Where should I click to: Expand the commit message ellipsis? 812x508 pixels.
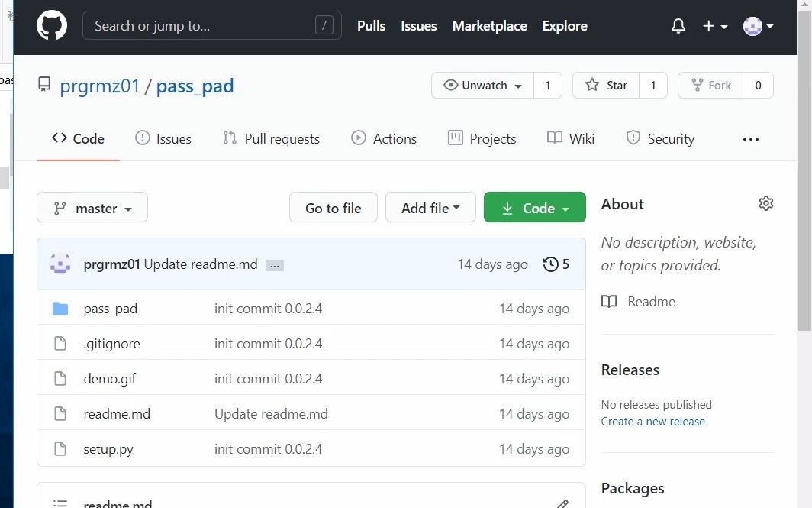click(275, 265)
